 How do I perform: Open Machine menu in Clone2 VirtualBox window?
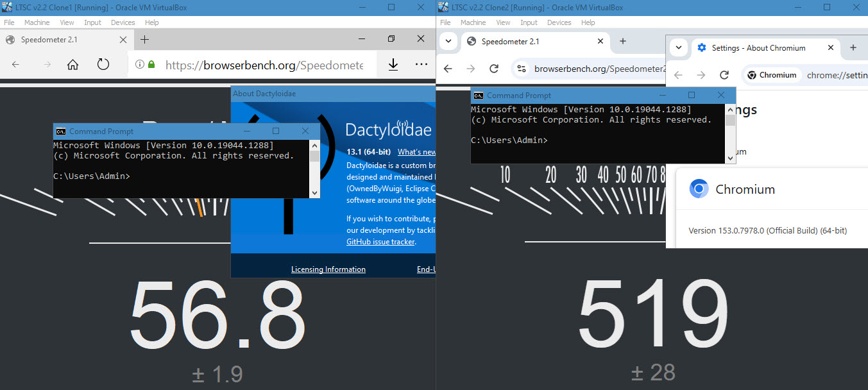point(473,22)
